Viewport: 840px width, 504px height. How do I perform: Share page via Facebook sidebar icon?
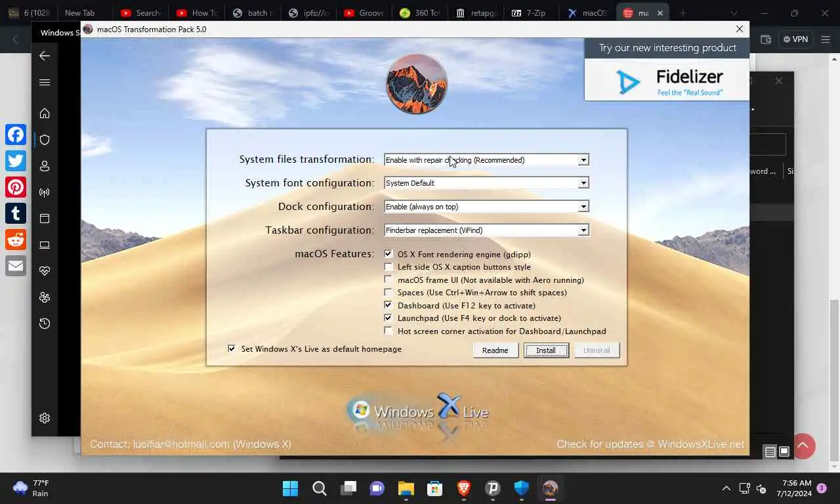[16, 135]
